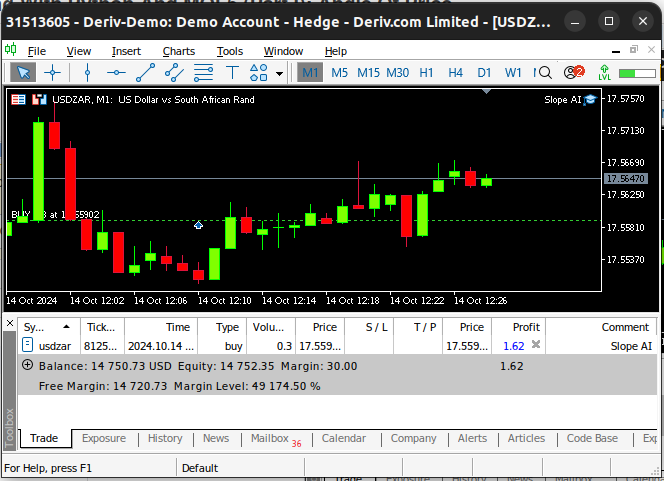
Task: Sort by the Volume column header
Action: (271, 327)
